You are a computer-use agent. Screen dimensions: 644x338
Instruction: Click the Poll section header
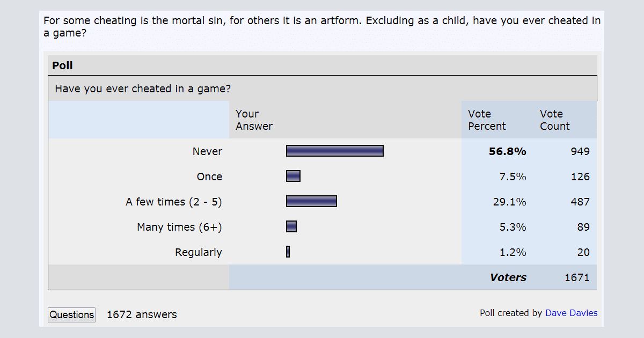point(63,66)
